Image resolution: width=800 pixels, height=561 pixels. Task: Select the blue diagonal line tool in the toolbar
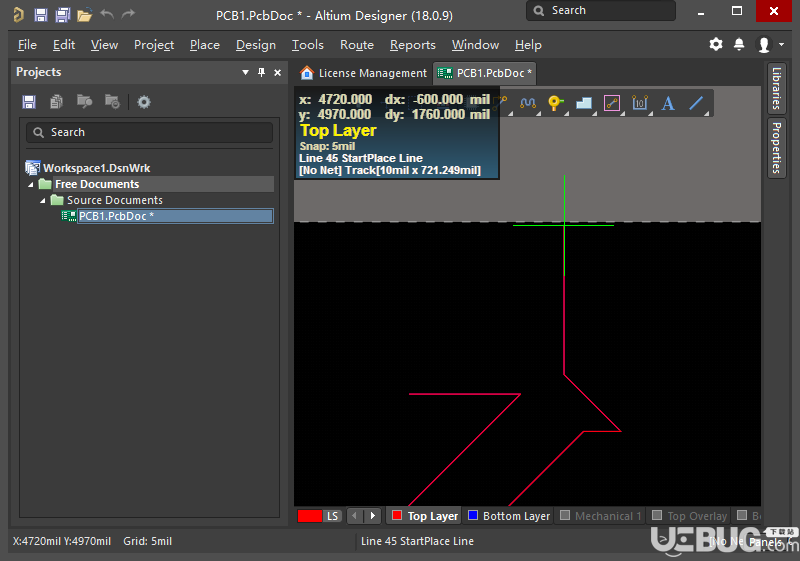pos(696,104)
